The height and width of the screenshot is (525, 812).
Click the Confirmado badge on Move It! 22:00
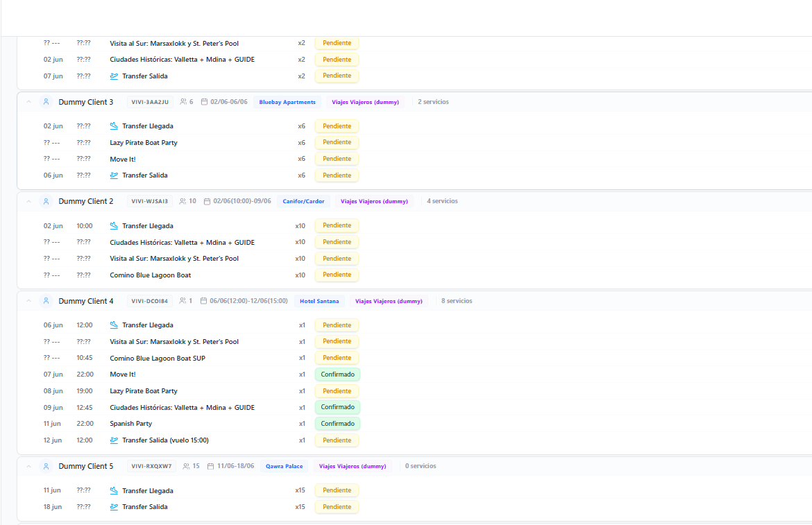[x=337, y=375]
